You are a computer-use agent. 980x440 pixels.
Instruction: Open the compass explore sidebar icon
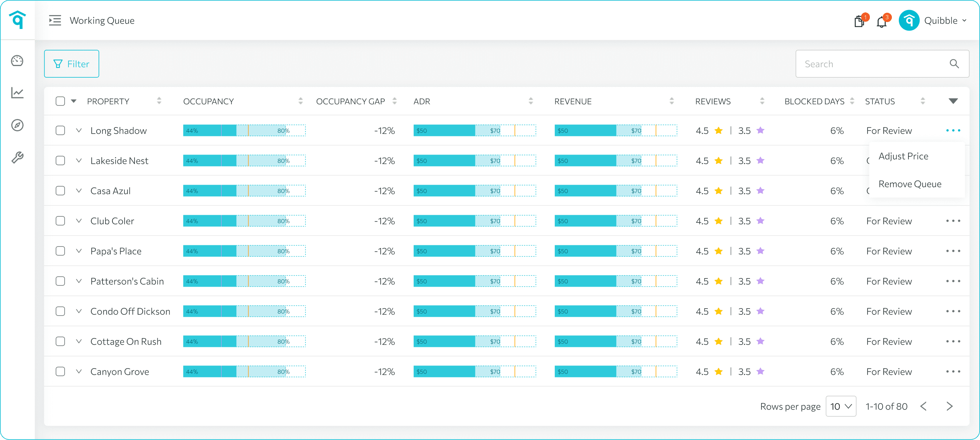pyautogui.click(x=17, y=125)
